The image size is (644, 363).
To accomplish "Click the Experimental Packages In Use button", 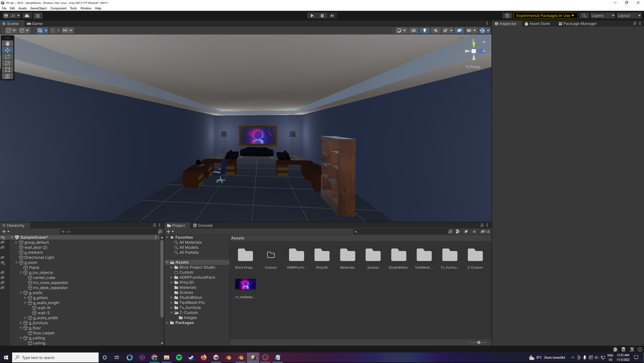I will pyautogui.click(x=545, y=15).
